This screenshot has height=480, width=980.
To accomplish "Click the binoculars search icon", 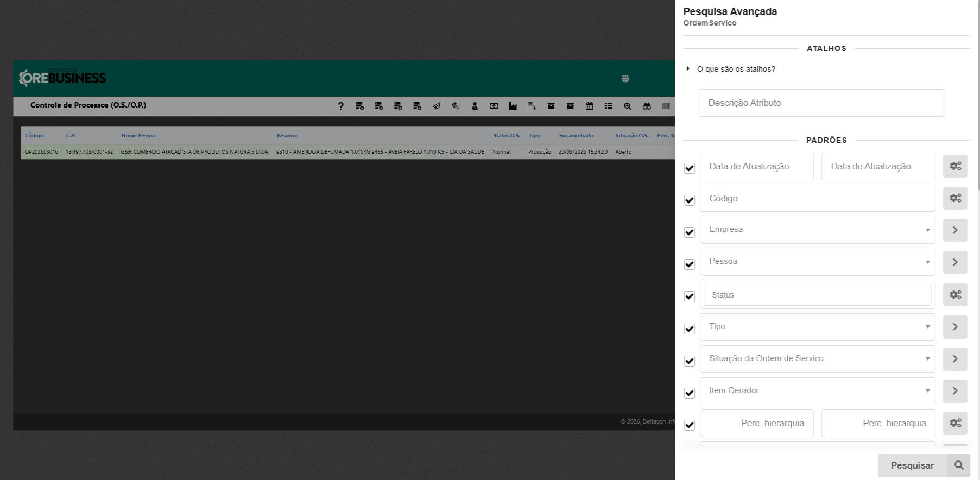I will 647,106.
